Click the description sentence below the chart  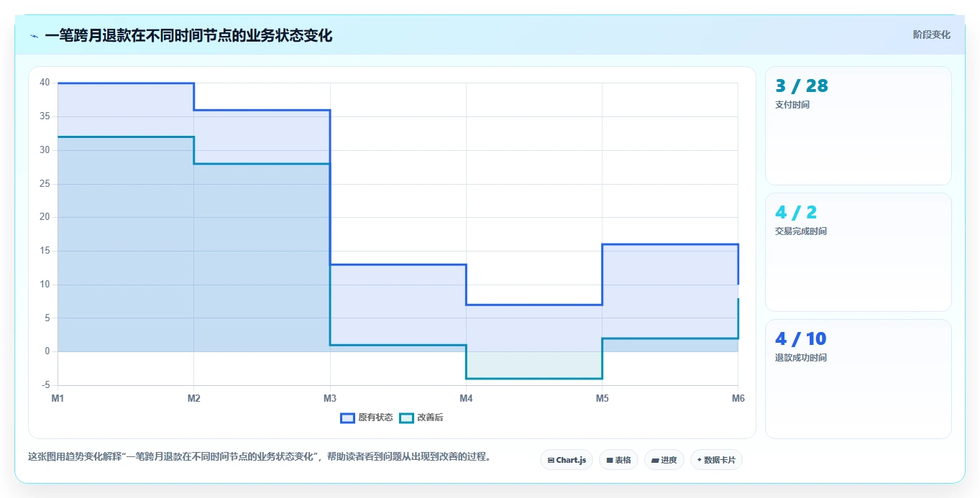[x=260, y=457]
